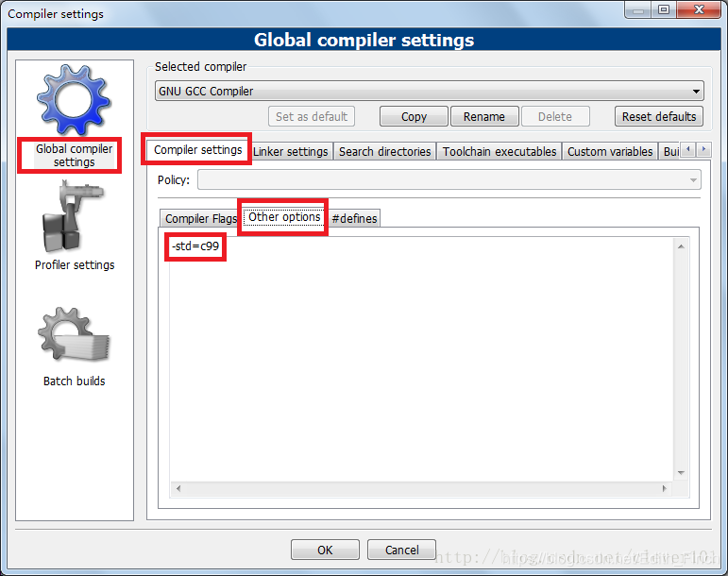Image resolution: width=728 pixels, height=576 pixels.
Task: Open Selected compiler GNU GCC dropdown
Action: (x=429, y=91)
